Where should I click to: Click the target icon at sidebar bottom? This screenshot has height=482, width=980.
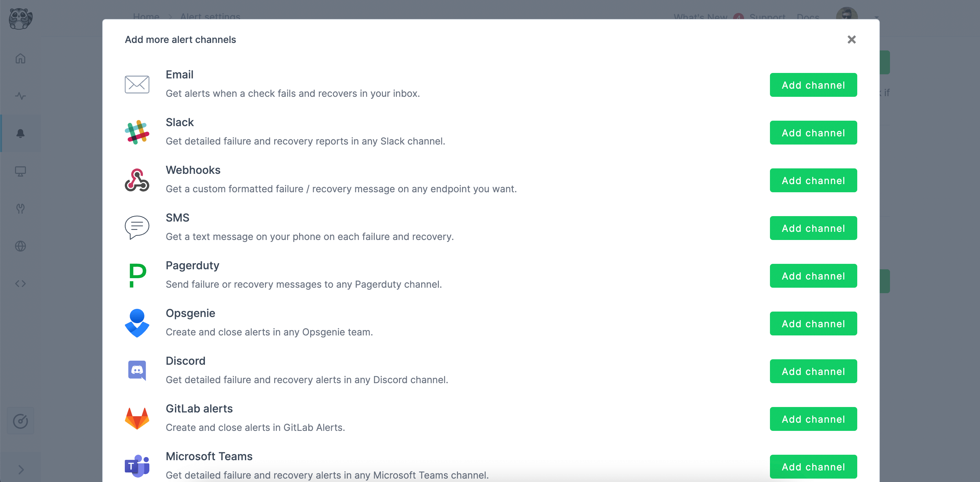click(x=20, y=421)
